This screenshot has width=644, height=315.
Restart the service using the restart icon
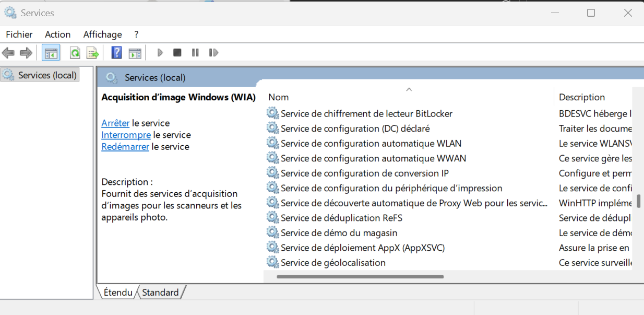213,53
